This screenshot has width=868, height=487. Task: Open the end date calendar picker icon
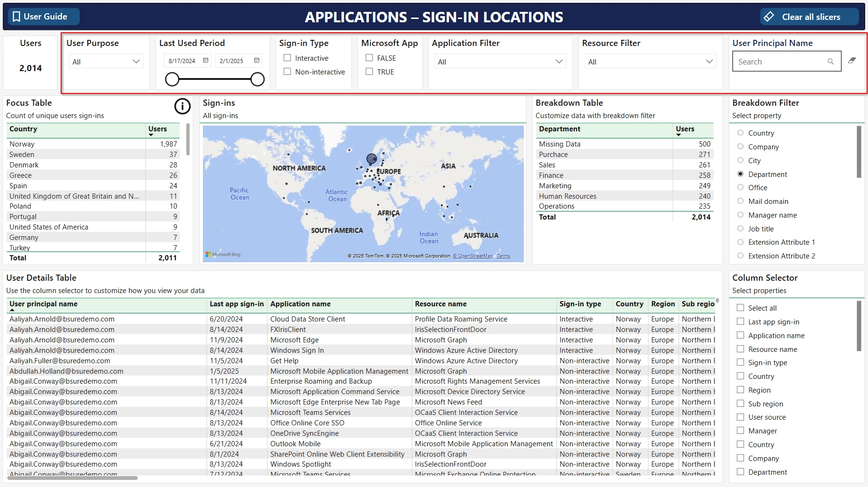(256, 61)
